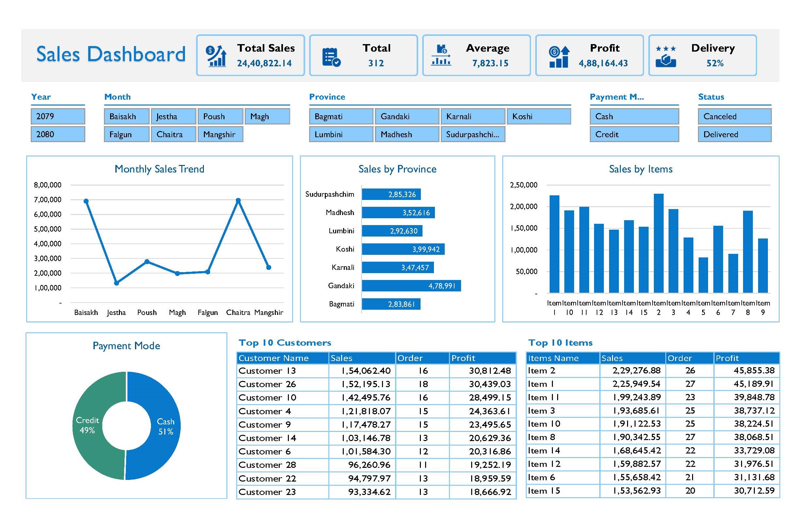This screenshot has height=525, width=812.
Task: Click the green Credit 49% donut segment
Action: [87, 425]
